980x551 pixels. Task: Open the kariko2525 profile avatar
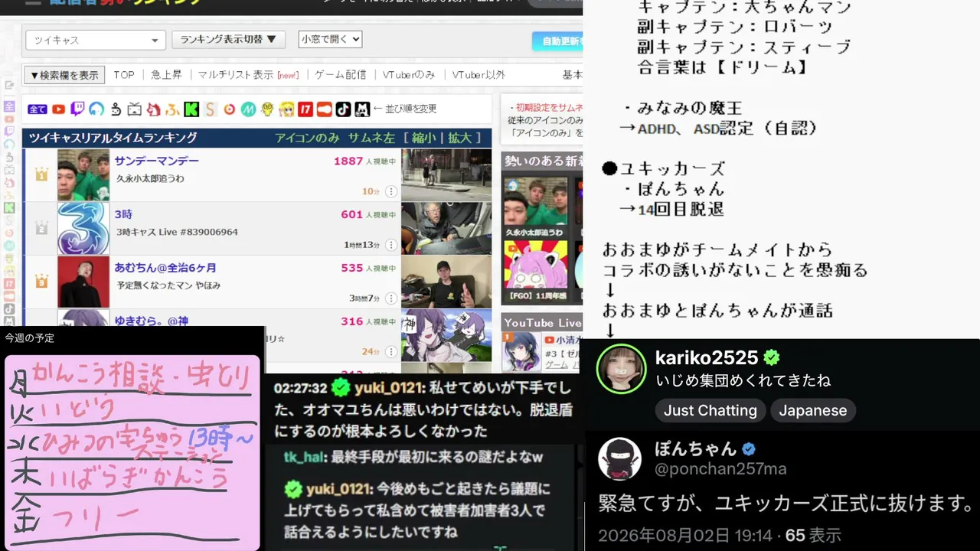click(621, 369)
